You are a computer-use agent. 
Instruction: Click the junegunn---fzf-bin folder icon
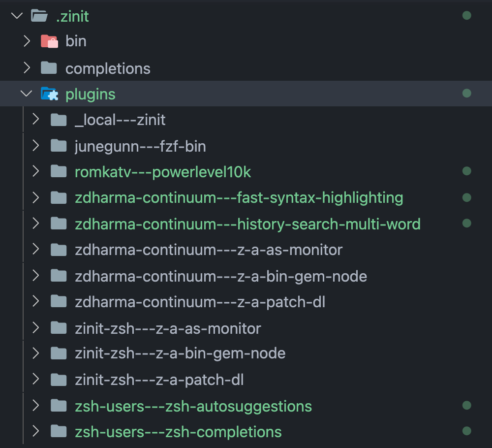[59, 145]
